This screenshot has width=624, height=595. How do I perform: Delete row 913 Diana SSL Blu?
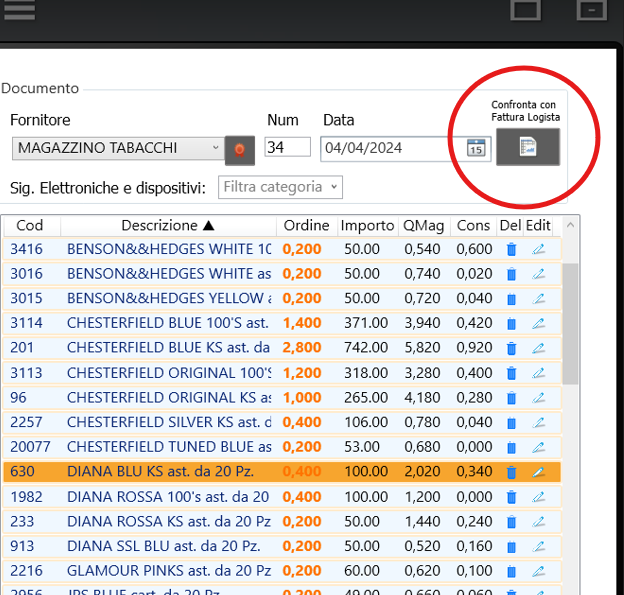[511, 546]
